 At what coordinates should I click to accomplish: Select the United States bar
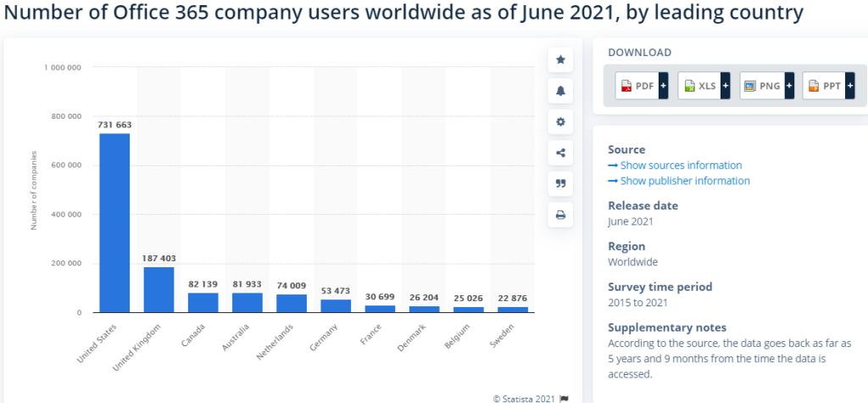pos(114,223)
